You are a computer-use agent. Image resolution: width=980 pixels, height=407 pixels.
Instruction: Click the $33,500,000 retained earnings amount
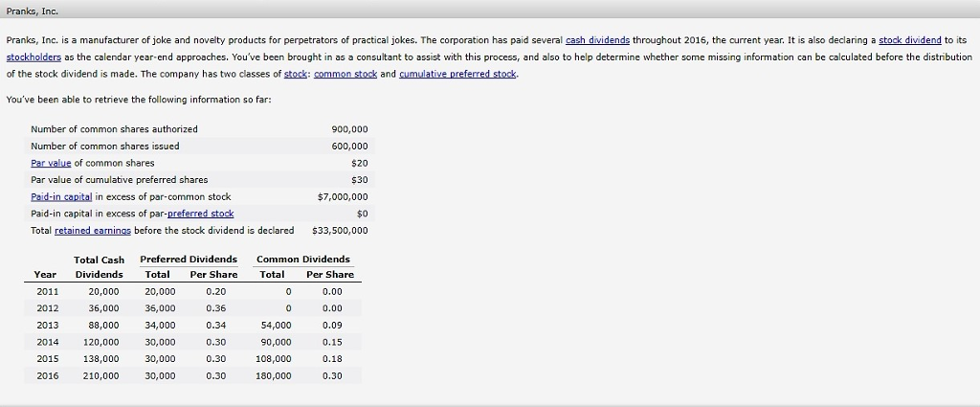341,230
